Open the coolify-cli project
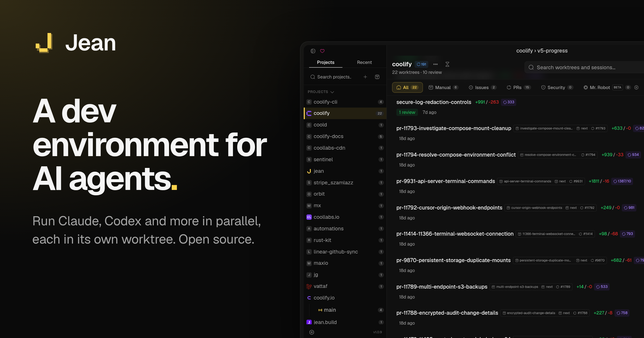The image size is (644, 338). [345, 102]
